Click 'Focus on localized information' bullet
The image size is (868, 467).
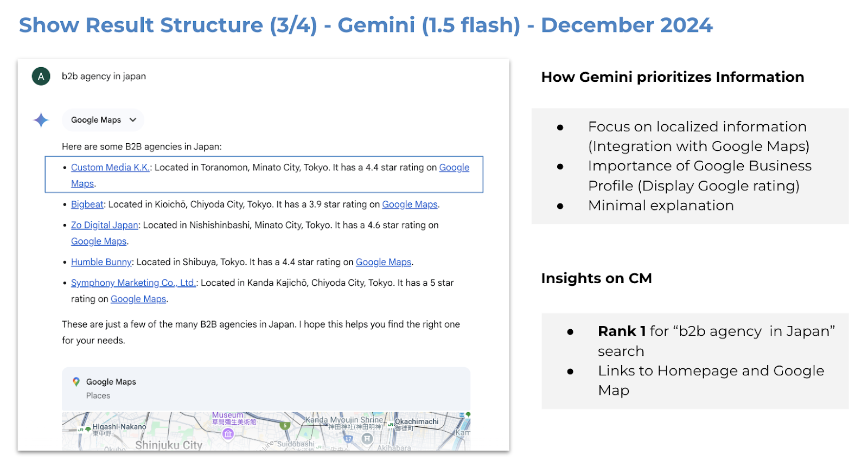[697, 127]
